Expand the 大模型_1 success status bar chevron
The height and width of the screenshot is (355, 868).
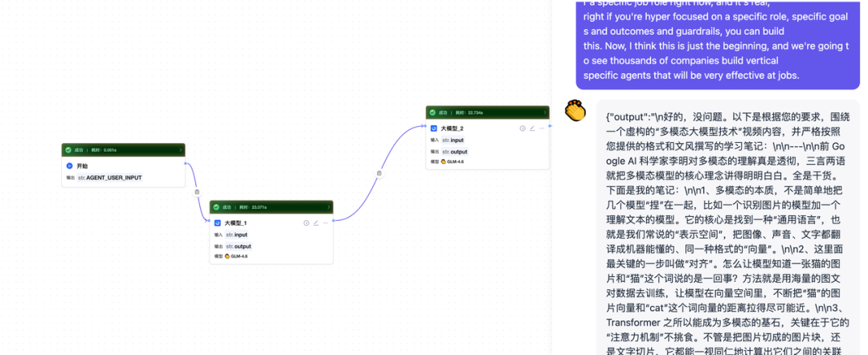328,206
